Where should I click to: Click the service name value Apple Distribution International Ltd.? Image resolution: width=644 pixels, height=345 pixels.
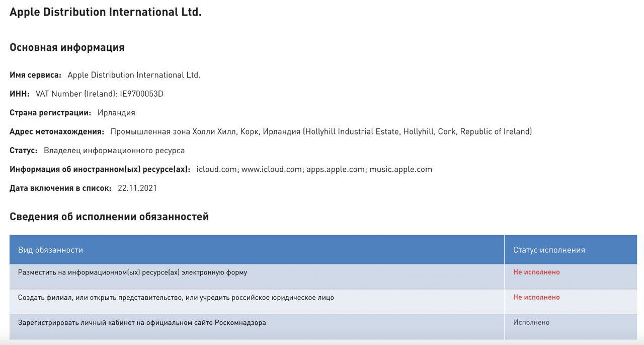point(134,75)
